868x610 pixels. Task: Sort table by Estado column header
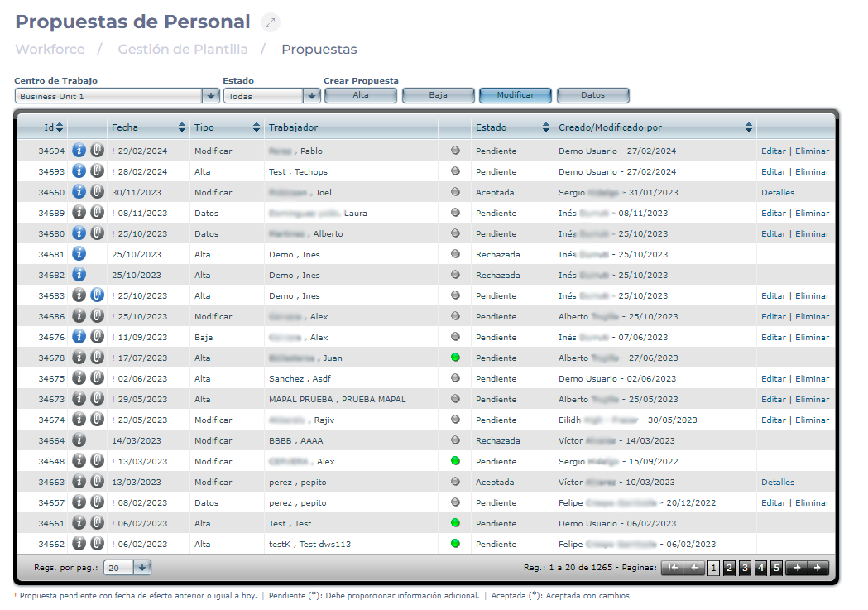[x=545, y=127]
